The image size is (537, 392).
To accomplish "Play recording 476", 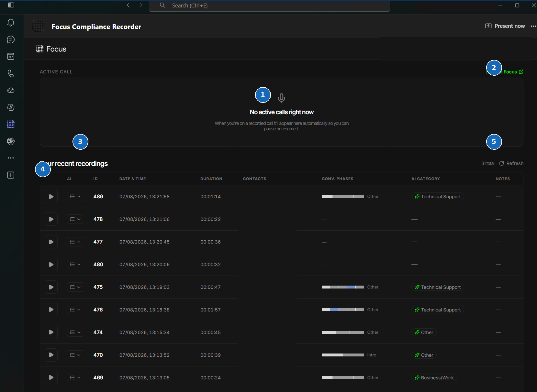I will tap(51, 310).
